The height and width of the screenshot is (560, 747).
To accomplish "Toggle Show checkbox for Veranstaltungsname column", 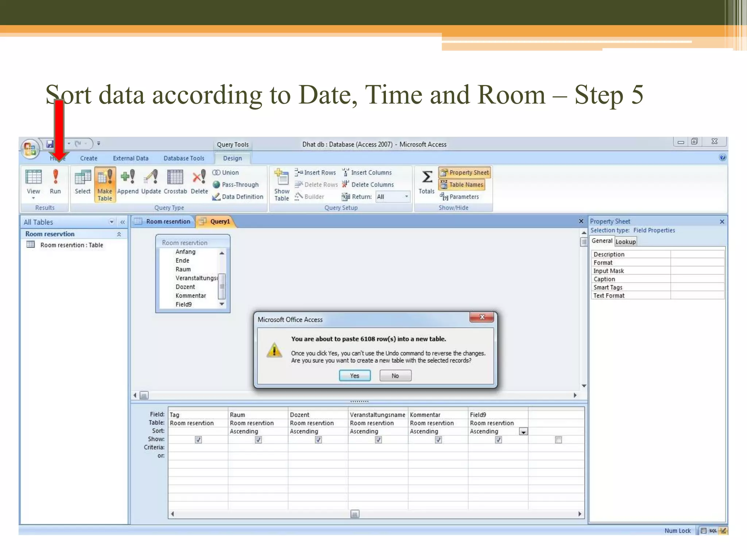I will coord(378,440).
